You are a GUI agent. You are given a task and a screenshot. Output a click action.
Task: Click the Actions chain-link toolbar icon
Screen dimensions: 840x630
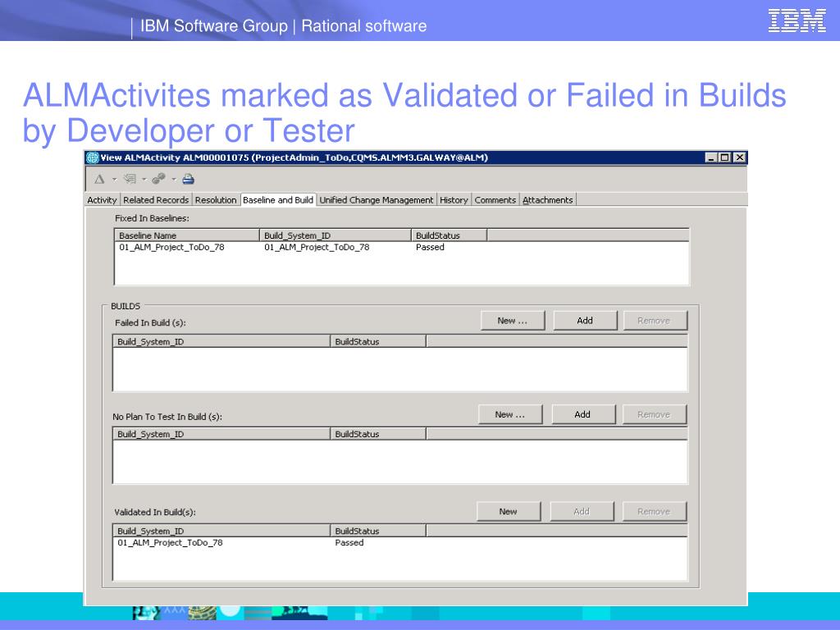158,179
